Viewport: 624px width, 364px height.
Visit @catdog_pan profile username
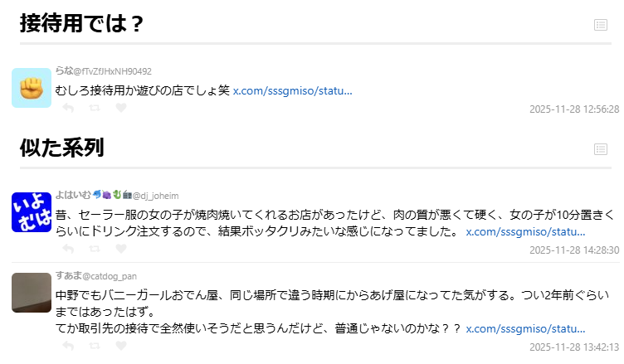click(110, 275)
